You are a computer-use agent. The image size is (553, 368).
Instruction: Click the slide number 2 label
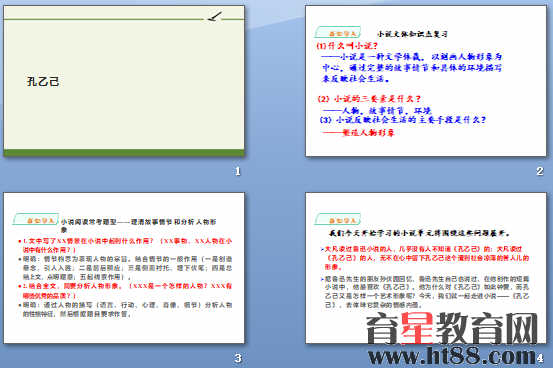(x=540, y=171)
